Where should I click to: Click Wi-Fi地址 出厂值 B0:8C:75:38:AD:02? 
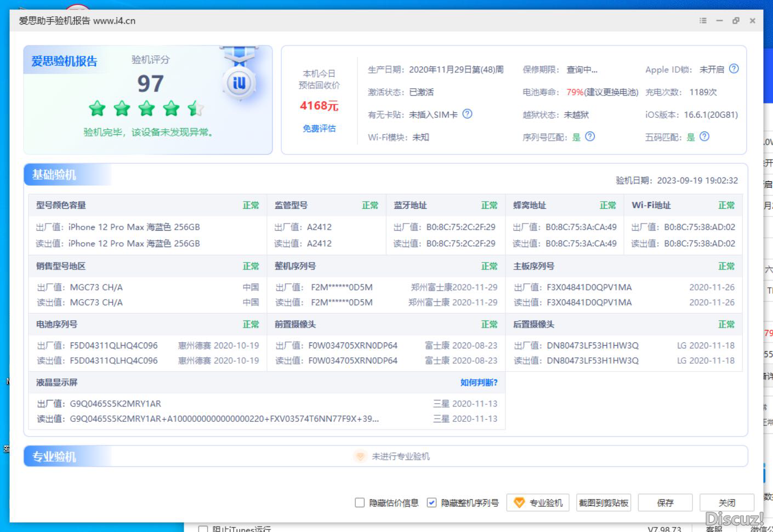pos(700,227)
